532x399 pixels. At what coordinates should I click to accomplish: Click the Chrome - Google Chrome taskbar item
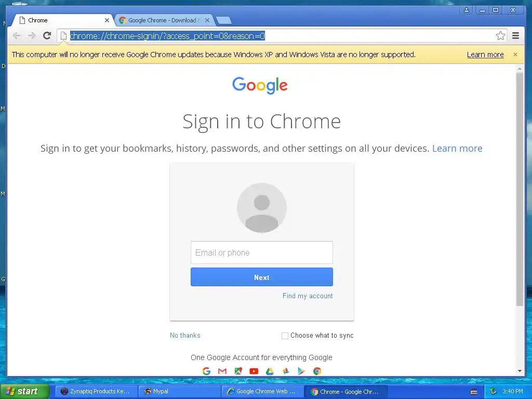click(x=345, y=392)
